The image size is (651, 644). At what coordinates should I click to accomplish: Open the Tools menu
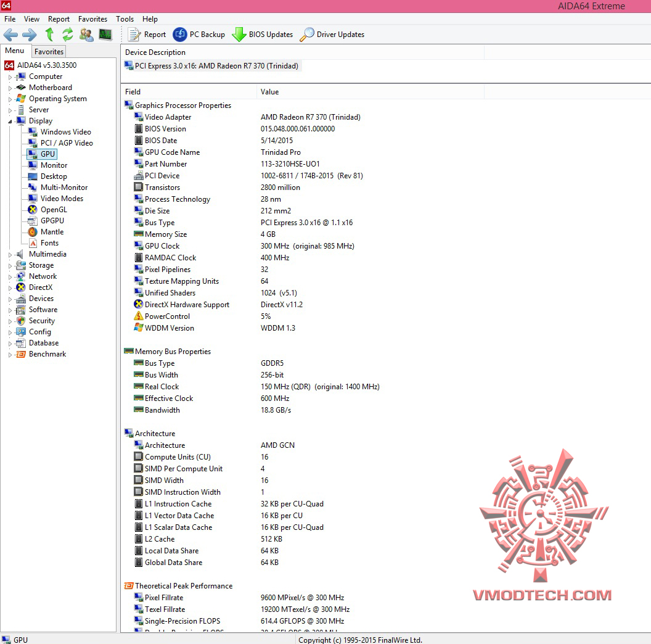pos(125,19)
